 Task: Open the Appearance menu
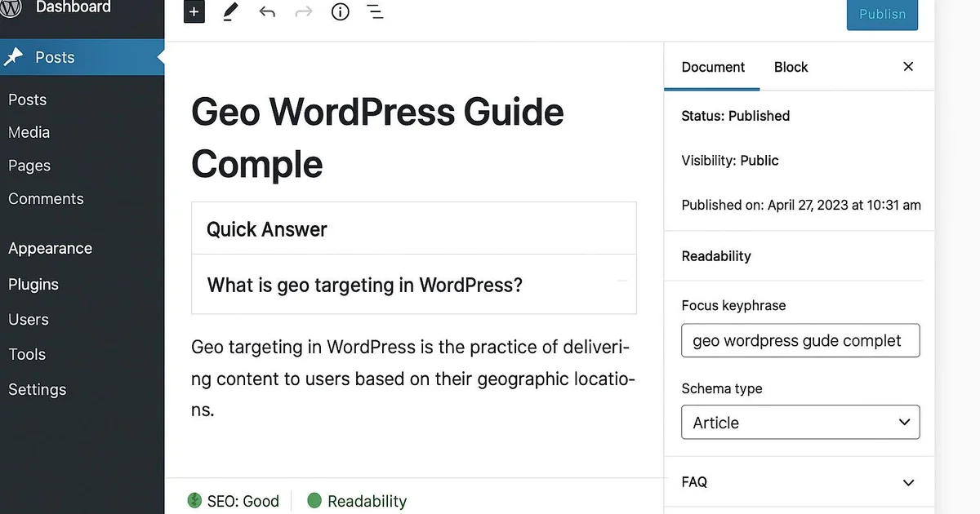(x=50, y=249)
